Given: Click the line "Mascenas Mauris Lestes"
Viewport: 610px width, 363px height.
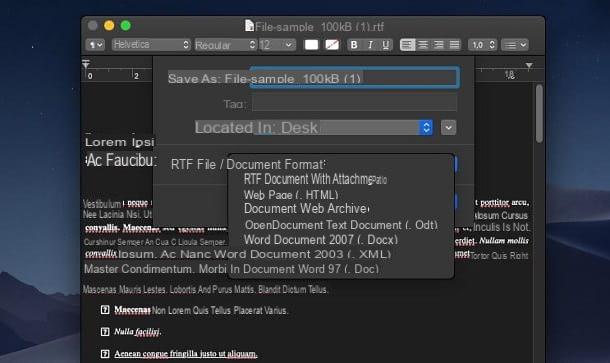Looking at the screenshot, I should click(205, 289).
